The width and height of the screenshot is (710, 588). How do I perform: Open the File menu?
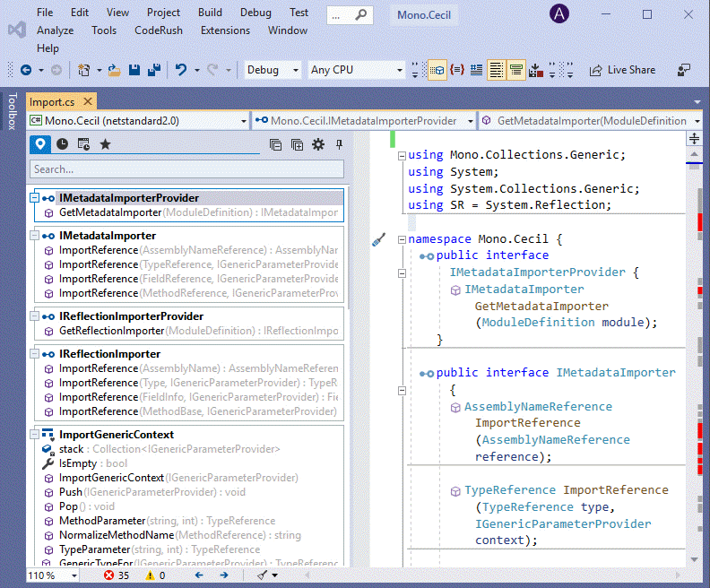coord(45,13)
